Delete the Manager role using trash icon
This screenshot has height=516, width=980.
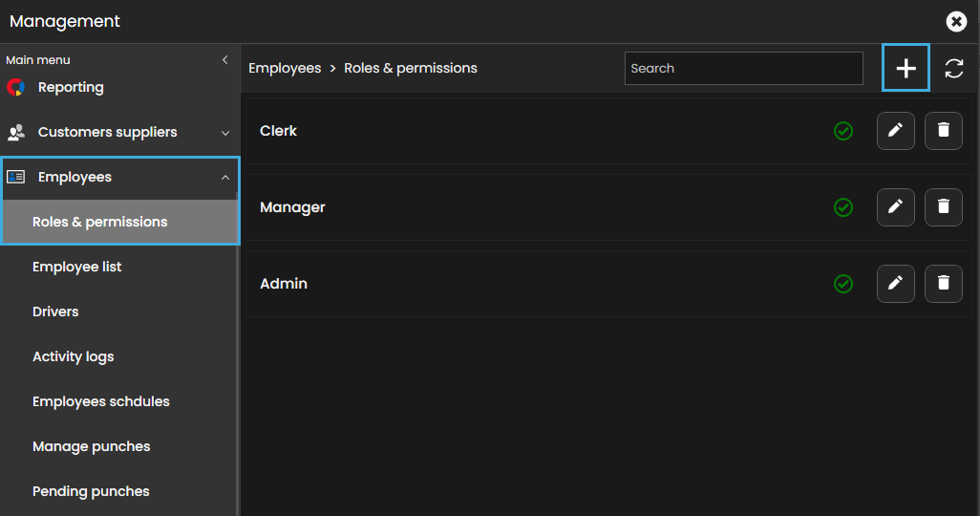click(x=943, y=207)
